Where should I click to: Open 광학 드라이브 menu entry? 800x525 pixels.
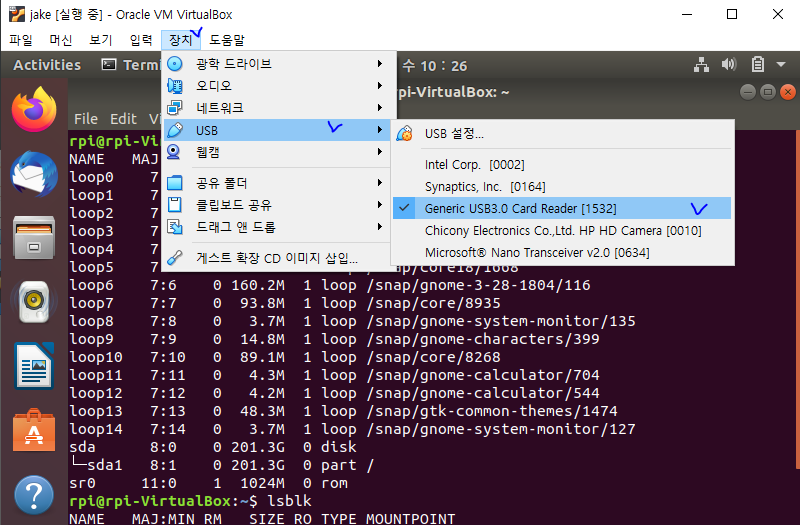point(279,64)
